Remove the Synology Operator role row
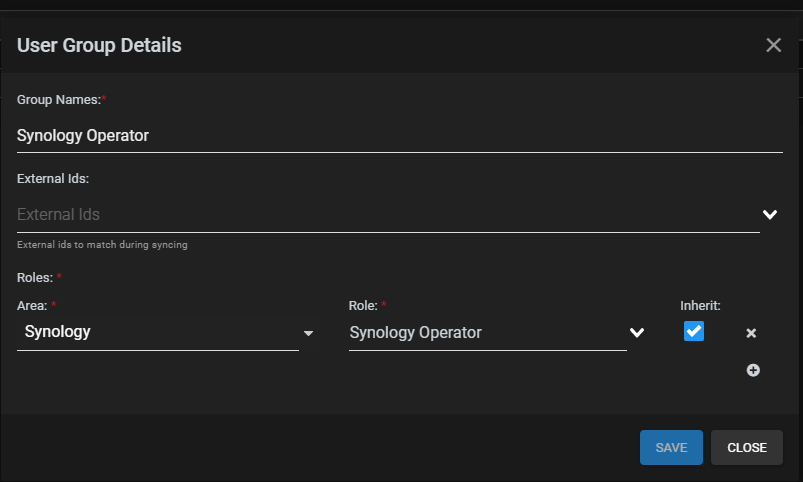This screenshot has width=803, height=482. [751, 333]
